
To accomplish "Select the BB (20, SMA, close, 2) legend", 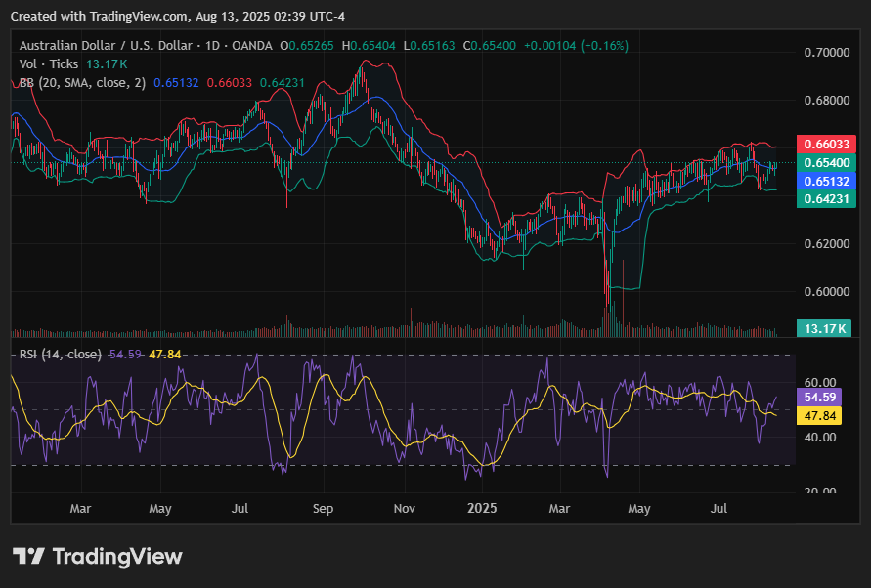I will coord(82,83).
